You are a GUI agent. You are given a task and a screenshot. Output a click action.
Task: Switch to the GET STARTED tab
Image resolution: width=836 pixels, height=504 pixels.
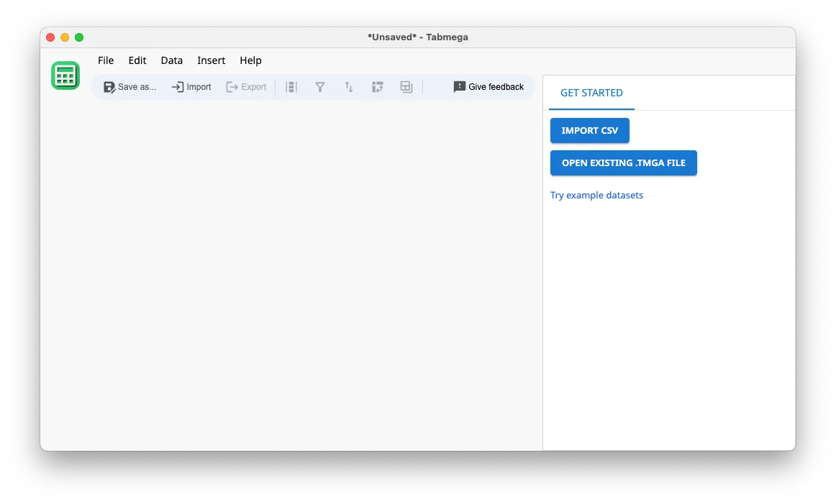591,92
